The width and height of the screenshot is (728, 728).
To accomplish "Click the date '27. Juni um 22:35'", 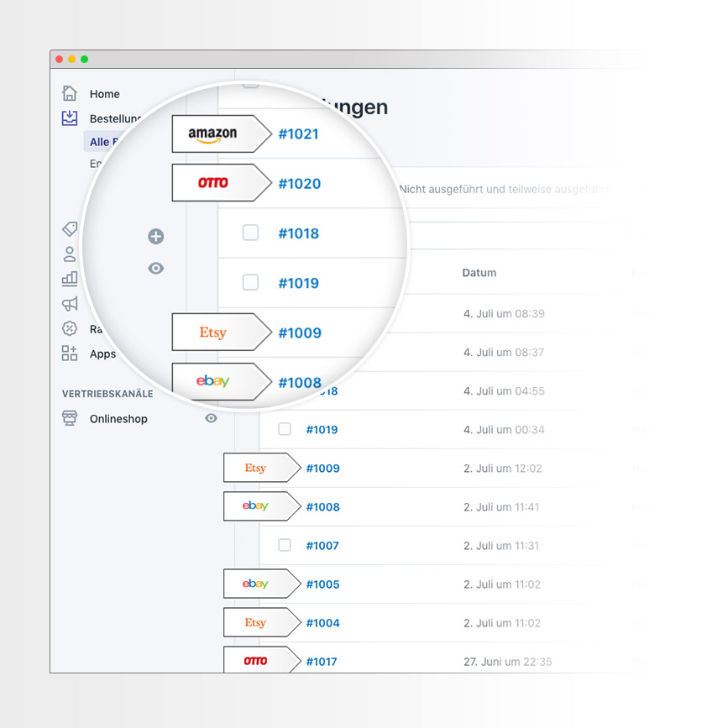I will pos(507,662).
